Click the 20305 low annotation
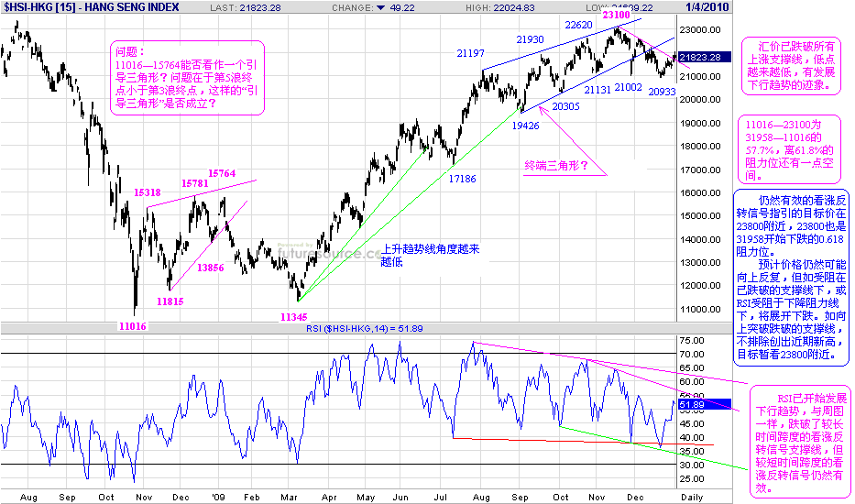Image resolution: width=855 pixels, height=504 pixels. (565, 106)
